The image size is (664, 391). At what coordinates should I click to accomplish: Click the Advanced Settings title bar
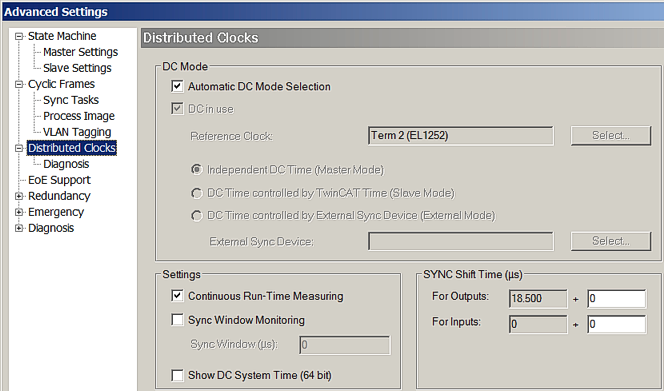(332, 11)
